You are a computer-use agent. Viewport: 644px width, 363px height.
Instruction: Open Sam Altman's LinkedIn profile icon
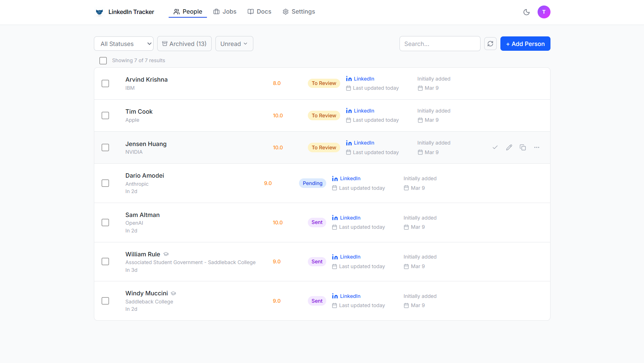pyautogui.click(x=335, y=217)
